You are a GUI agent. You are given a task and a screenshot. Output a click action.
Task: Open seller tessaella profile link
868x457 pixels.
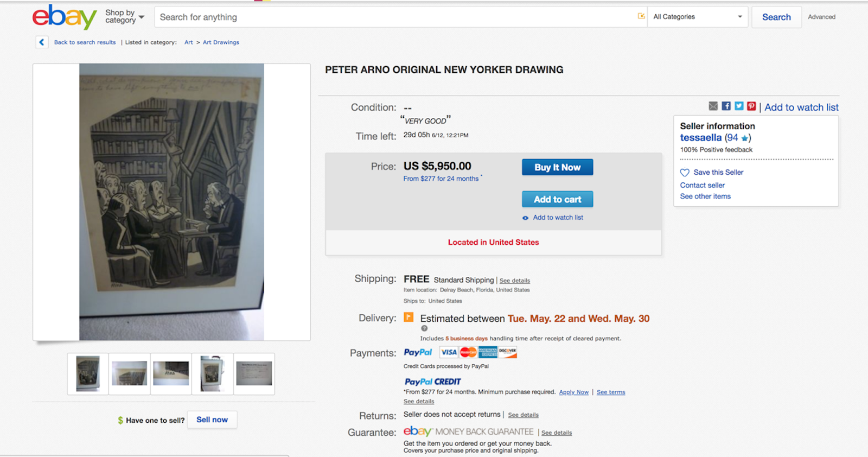(x=701, y=138)
